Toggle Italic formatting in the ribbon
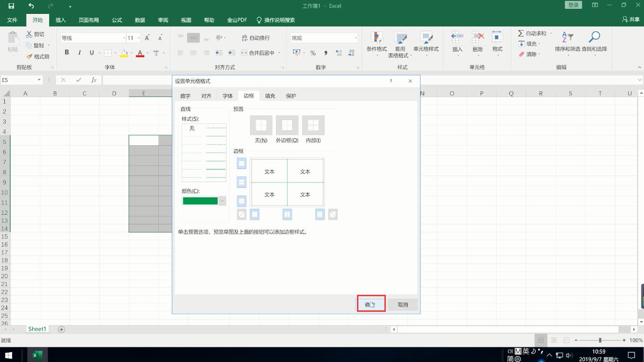Viewport: 644px width, 362px height. point(79,53)
